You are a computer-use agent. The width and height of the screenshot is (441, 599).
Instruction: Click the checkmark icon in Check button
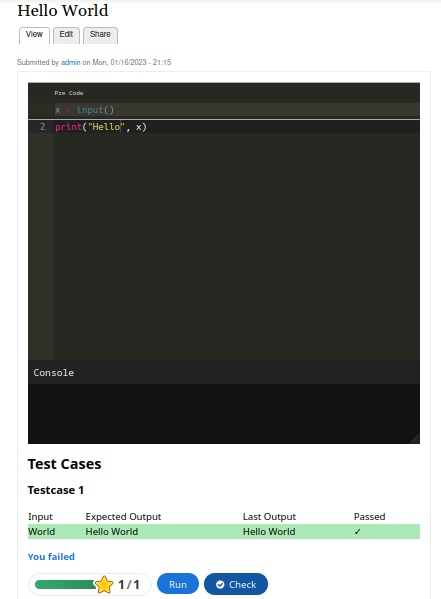pos(220,584)
